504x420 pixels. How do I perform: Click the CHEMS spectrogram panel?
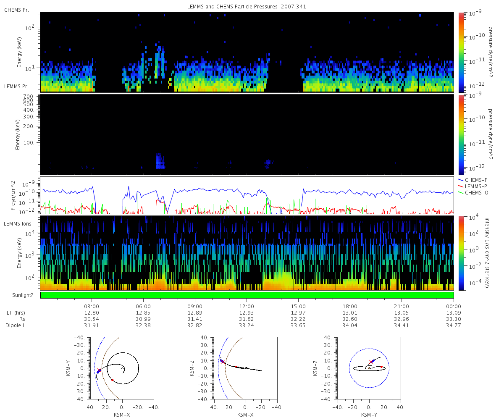click(247, 52)
